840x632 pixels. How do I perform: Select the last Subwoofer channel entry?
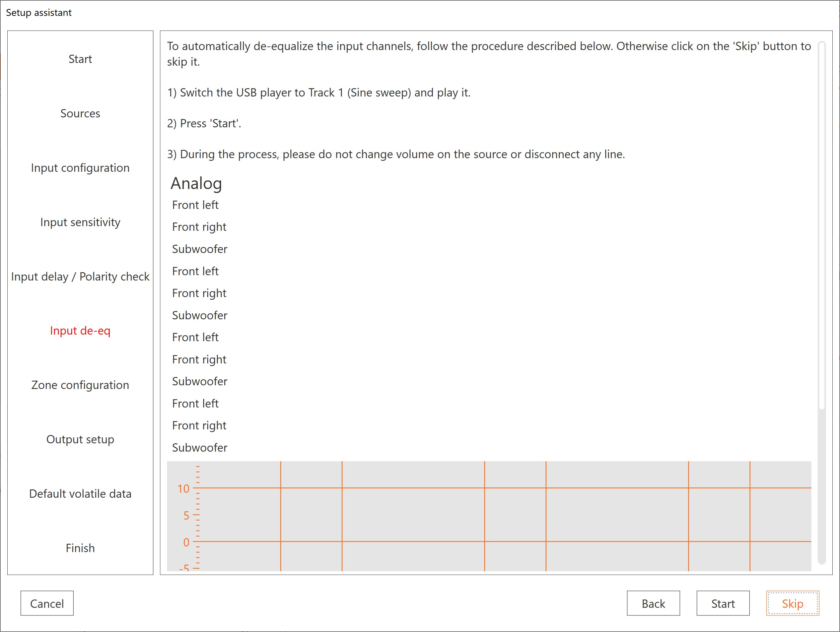[200, 448]
